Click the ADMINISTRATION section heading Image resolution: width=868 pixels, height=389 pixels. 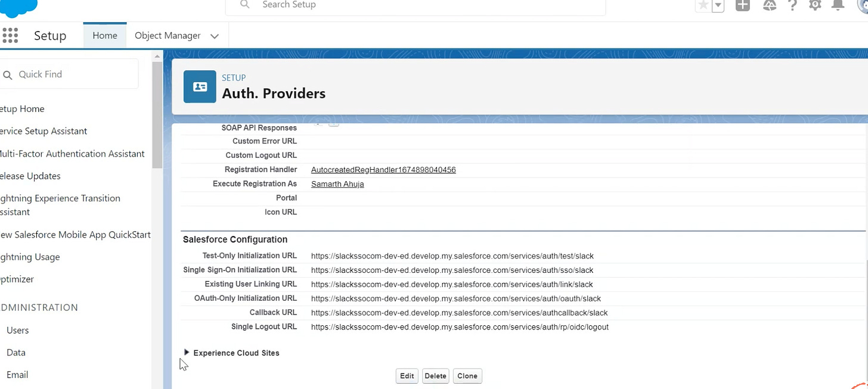(39, 308)
